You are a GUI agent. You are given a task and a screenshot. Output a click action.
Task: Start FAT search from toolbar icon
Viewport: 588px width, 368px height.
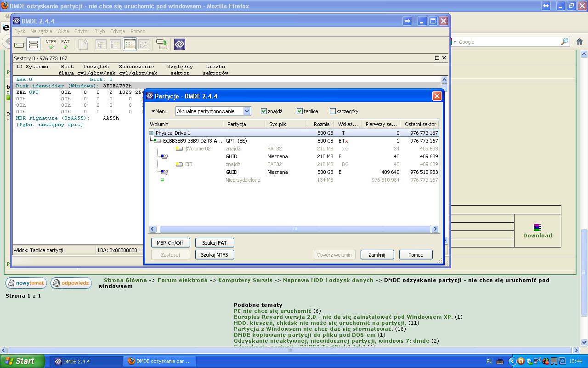coord(65,44)
